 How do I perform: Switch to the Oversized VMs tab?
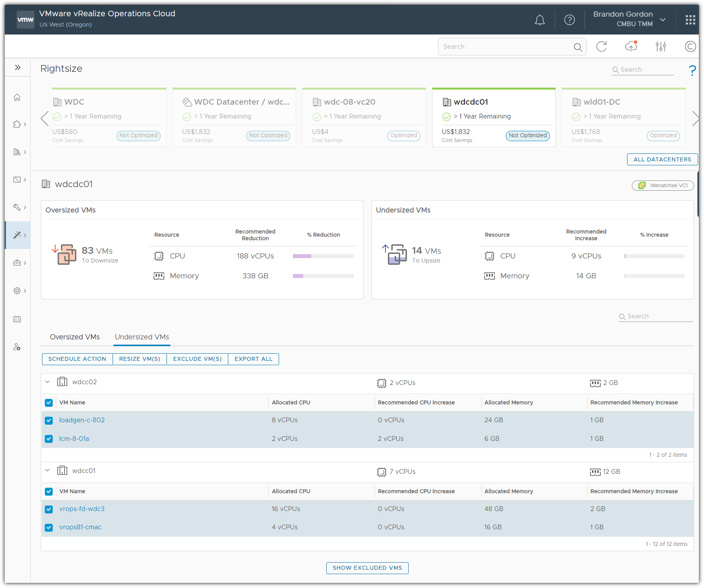click(x=75, y=337)
